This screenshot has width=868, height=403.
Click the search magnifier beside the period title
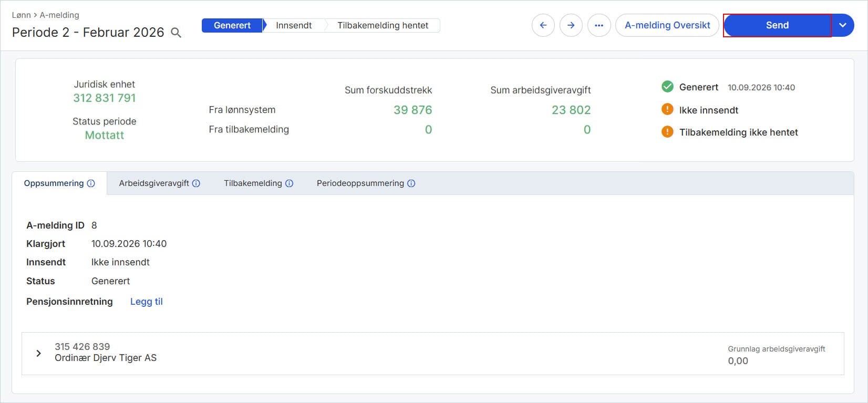[x=177, y=33]
